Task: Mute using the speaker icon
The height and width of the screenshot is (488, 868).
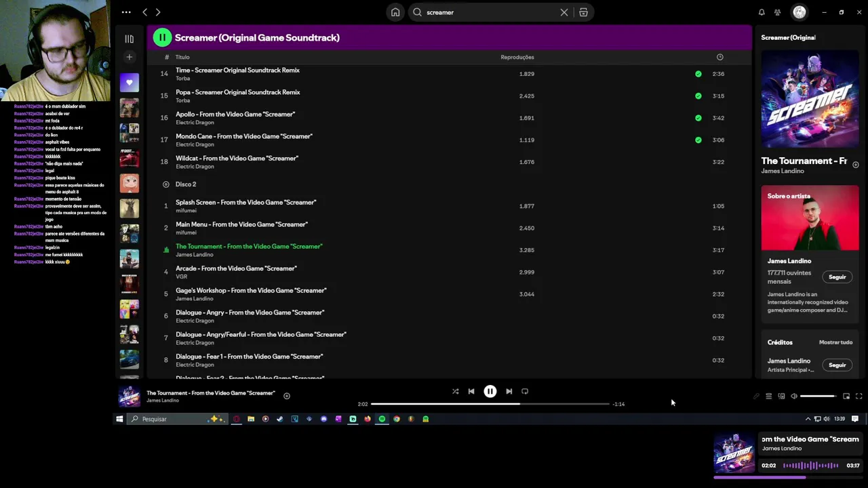Action: (x=794, y=396)
